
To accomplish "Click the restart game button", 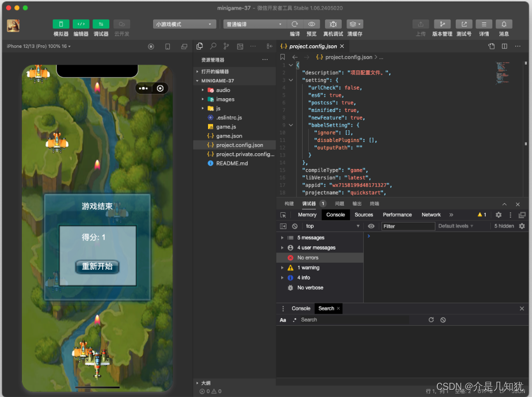I will pyautogui.click(x=97, y=267).
